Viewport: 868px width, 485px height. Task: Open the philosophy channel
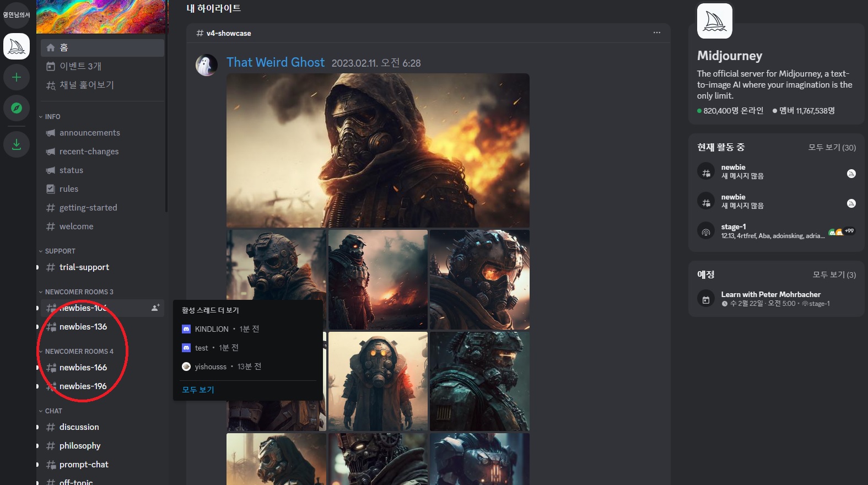(103, 446)
